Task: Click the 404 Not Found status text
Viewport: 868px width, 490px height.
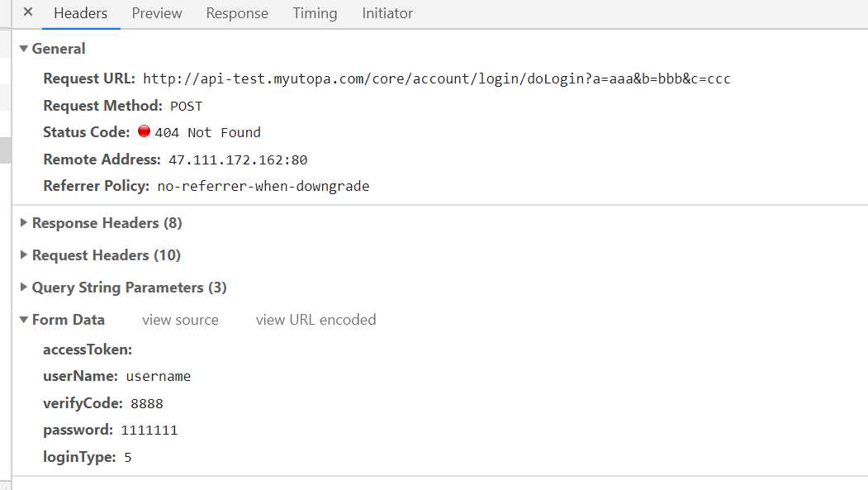Action: pyautogui.click(x=207, y=133)
